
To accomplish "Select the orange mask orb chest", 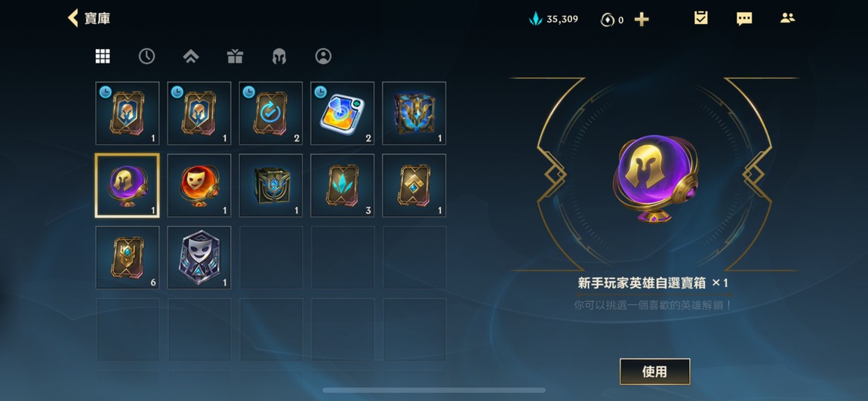I will click(199, 186).
